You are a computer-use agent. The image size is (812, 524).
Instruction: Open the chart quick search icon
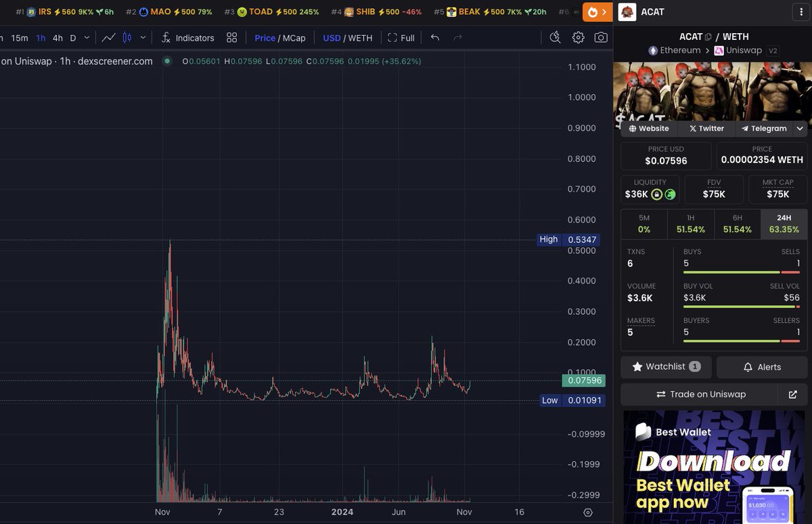coord(555,38)
